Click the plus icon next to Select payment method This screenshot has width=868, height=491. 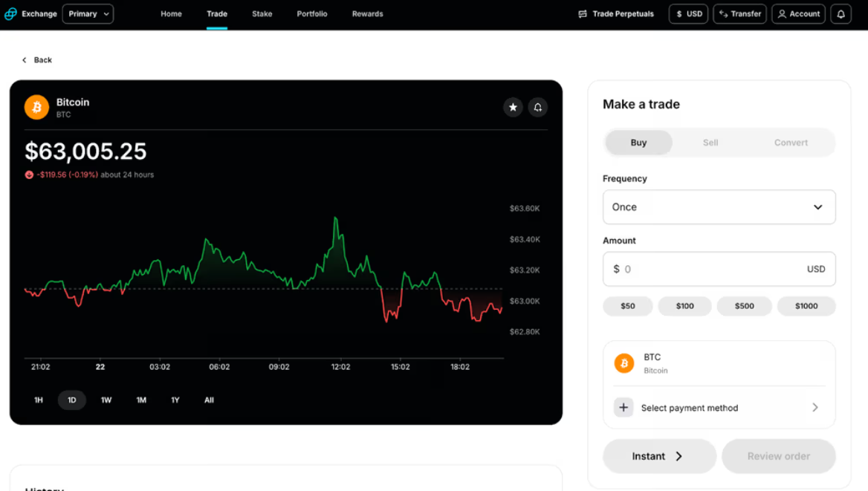point(624,407)
